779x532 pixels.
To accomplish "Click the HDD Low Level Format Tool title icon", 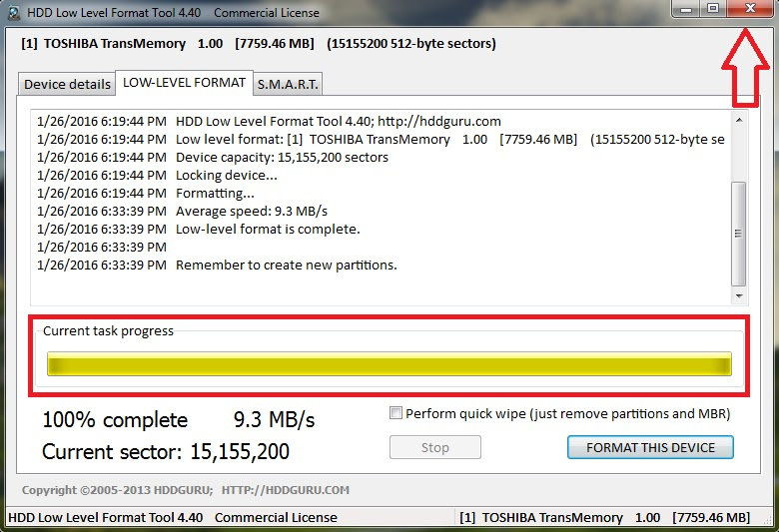I will (14, 13).
